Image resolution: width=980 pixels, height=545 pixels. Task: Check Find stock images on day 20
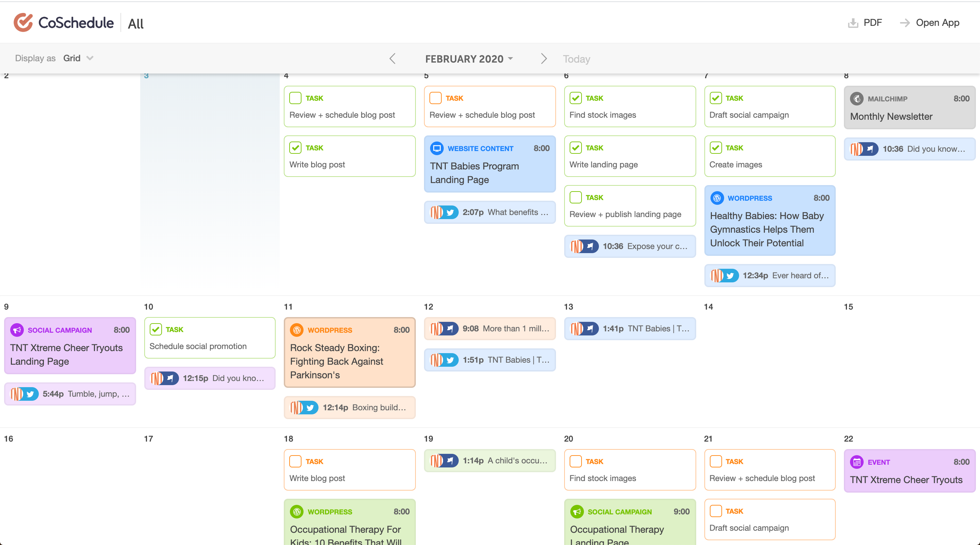pos(575,461)
